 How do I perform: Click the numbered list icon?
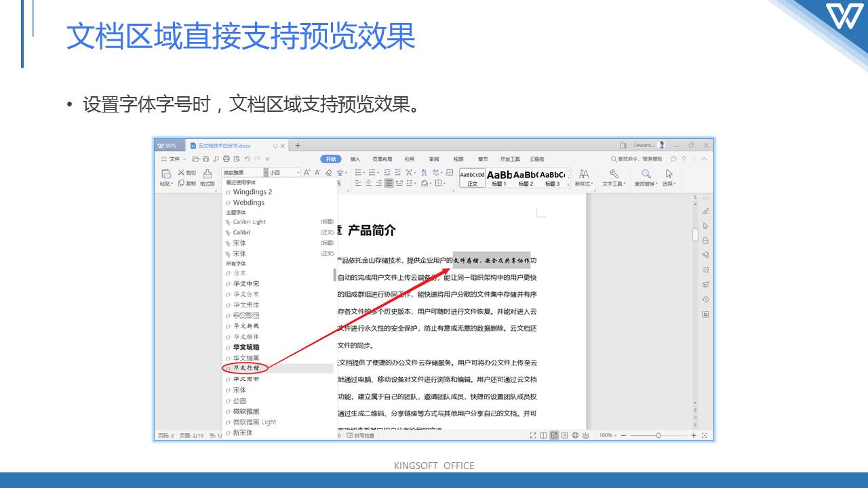[x=372, y=173]
